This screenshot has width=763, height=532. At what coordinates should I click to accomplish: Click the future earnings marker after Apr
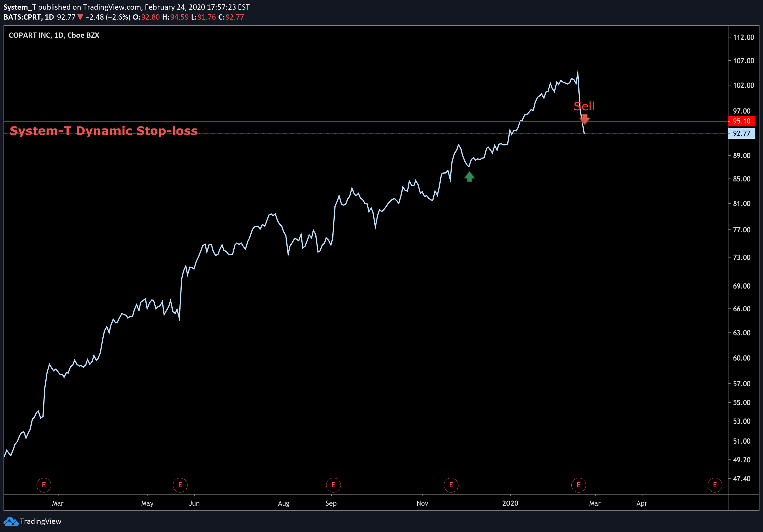point(715,485)
